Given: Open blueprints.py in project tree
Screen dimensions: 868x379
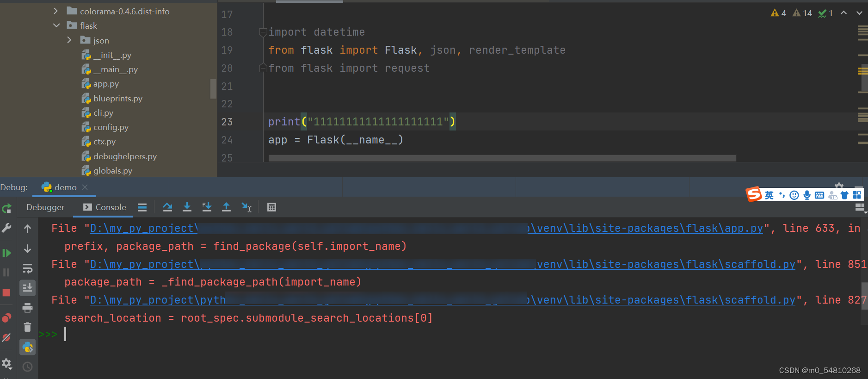Looking at the screenshot, I should tap(112, 98).
